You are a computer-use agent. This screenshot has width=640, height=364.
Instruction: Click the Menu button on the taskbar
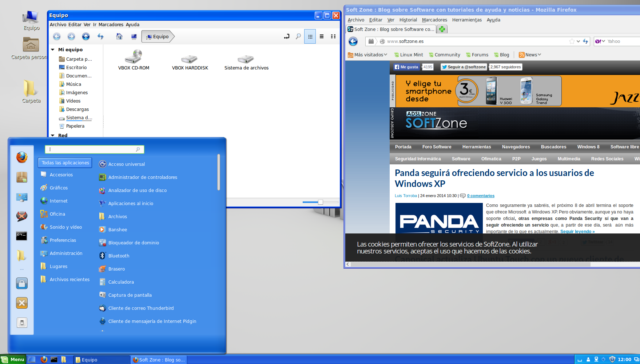tap(13, 360)
